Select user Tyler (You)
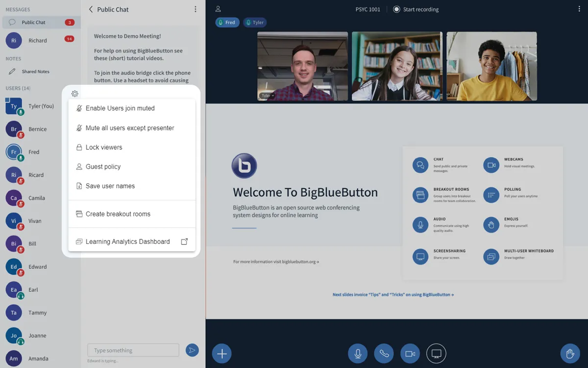The width and height of the screenshot is (588, 368). click(x=40, y=106)
